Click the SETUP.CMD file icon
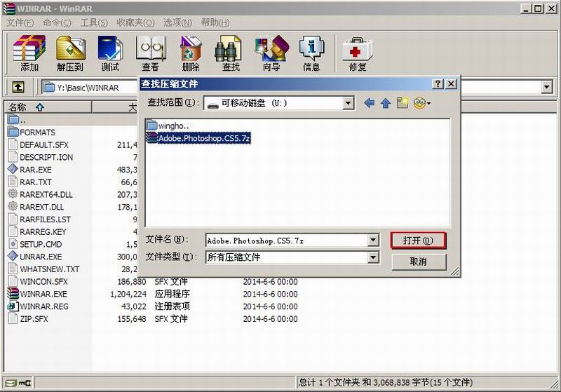The width and height of the screenshot is (561, 392). pyautogui.click(x=13, y=244)
